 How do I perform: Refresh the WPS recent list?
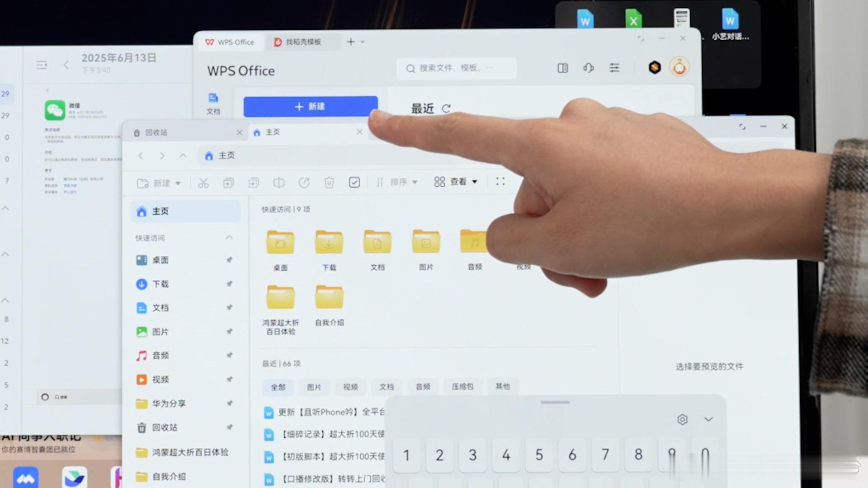446,108
